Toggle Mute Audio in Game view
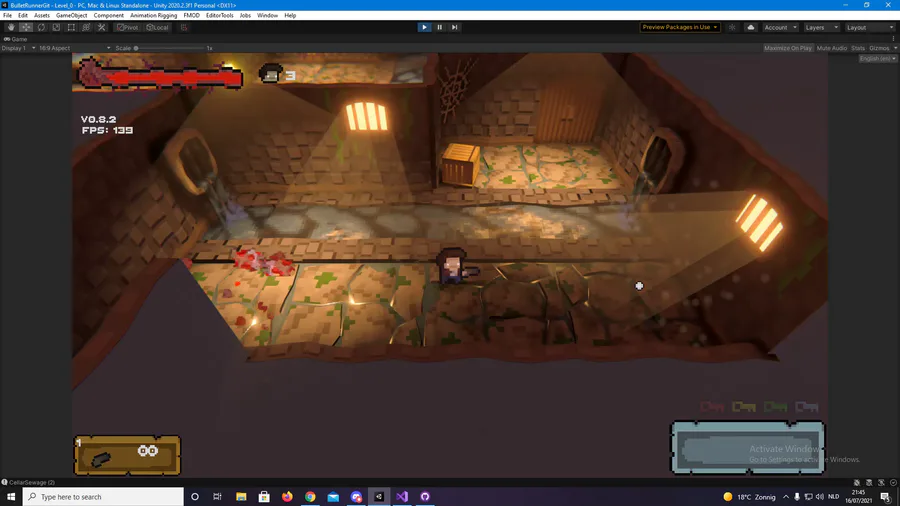Viewport: 900px width, 506px height. click(x=832, y=48)
